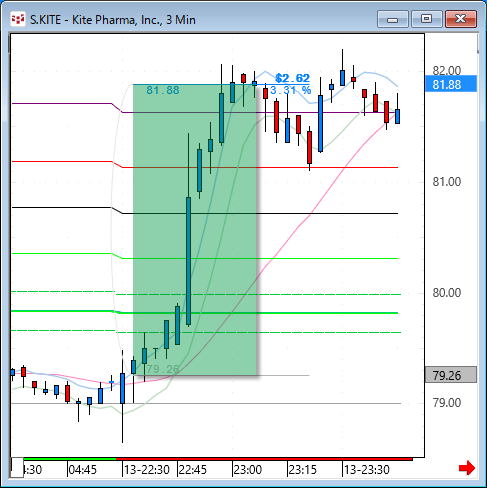Click the 81.88 label inside green box

(163, 90)
